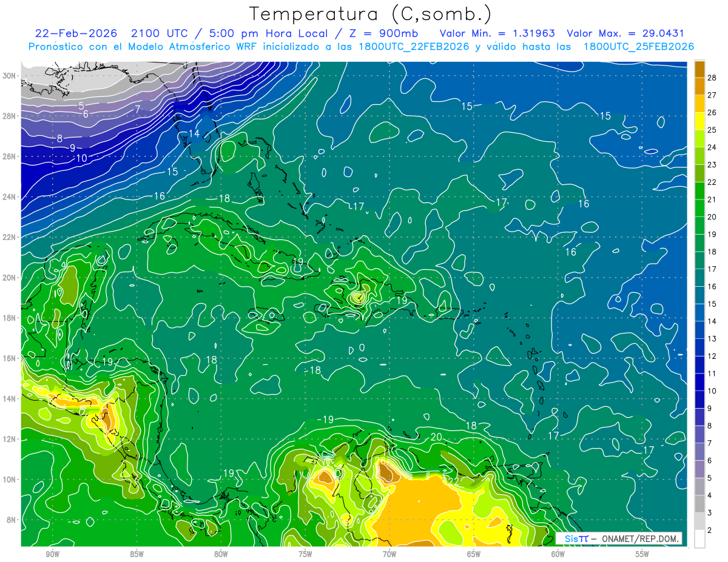Click the 10N latitude axis label
The height and width of the screenshot is (562, 728).
[10, 480]
